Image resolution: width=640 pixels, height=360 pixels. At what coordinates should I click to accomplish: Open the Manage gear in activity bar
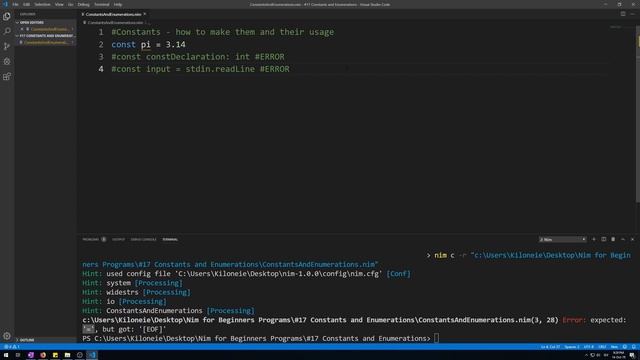pyautogui.click(x=7, y=336)
